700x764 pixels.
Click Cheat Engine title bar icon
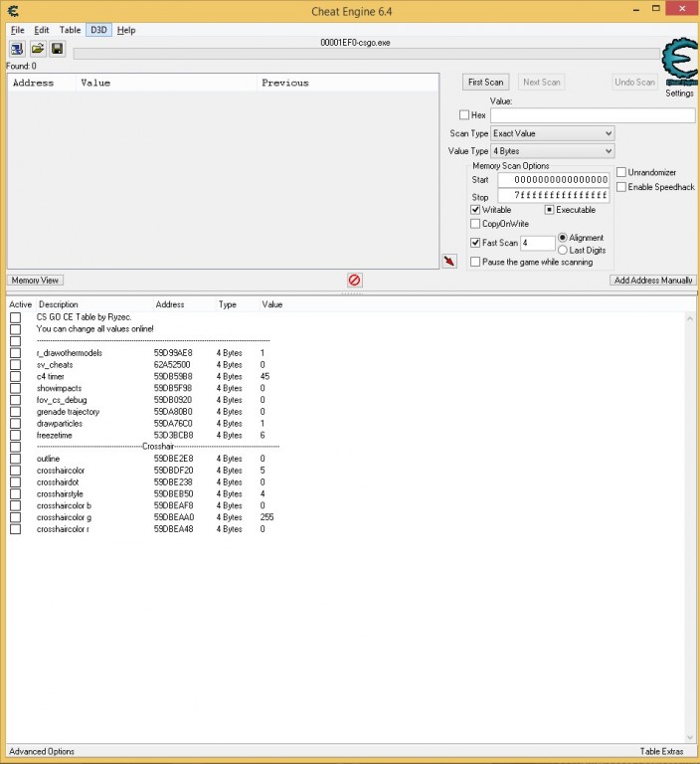click(13, 11)
